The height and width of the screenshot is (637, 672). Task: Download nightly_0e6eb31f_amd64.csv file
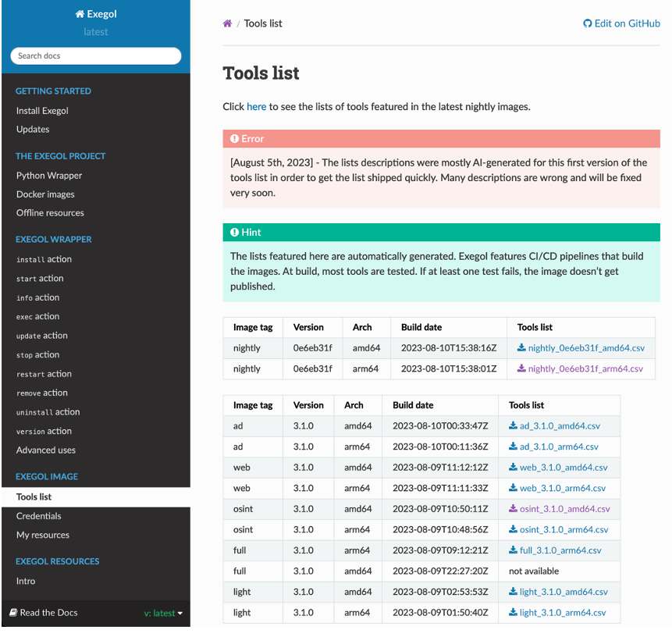tap(581, 348)
